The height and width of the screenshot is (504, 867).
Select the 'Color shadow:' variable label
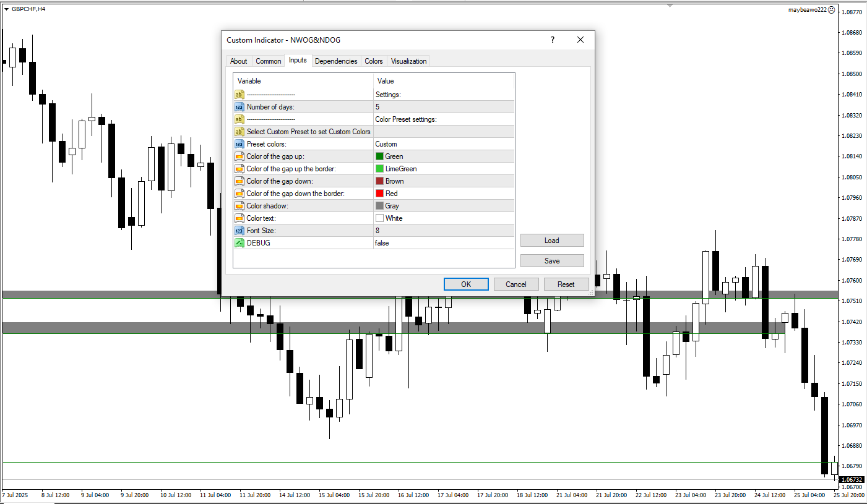[x=267, y=206]
